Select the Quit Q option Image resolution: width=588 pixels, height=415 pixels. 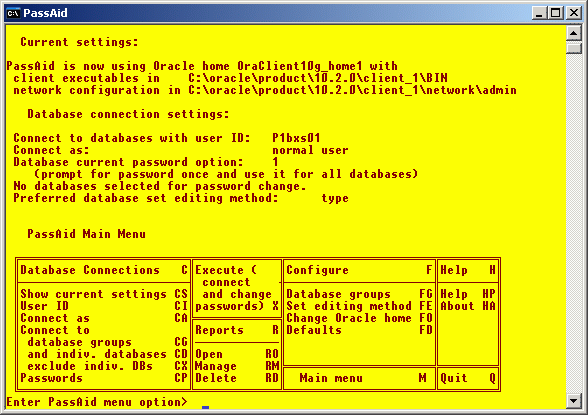468,378
